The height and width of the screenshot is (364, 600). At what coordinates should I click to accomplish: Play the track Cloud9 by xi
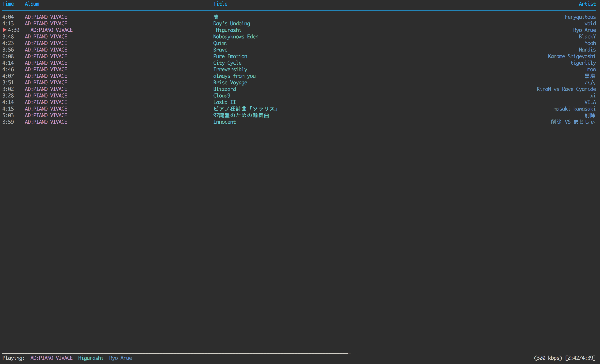(x=221, y=95)
